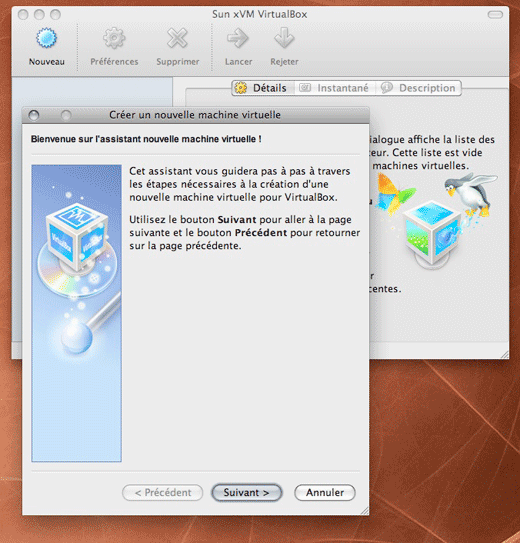520x543 pixels.
Task: Click the wizard heading "Bienvenue sur l'assistant nouvelle machine virtuelle !"
Action: click(146, 139)
